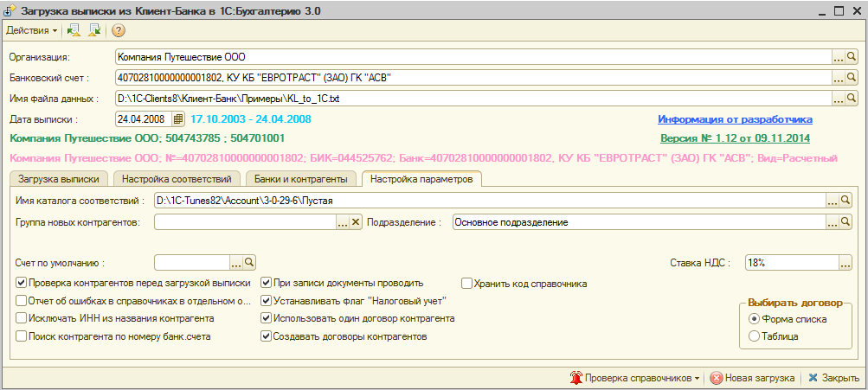868x390 pixels.
Task: Select the Настройка параметров tab
Action: tap(421, 179)
